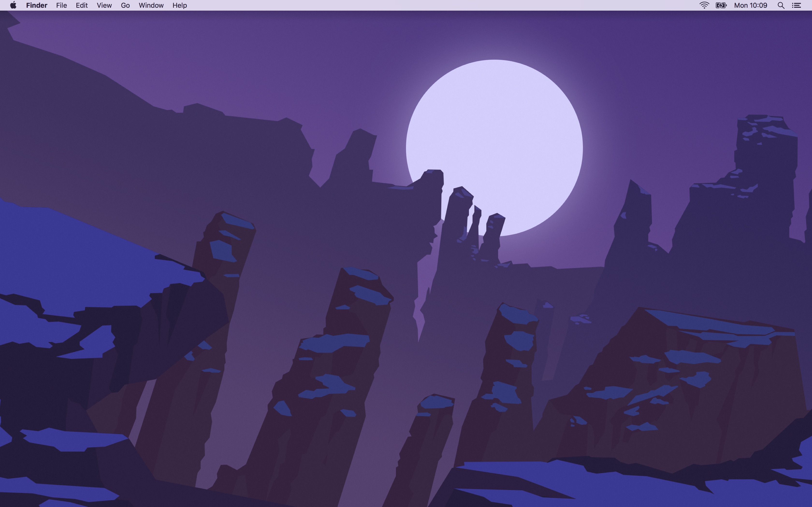Open the Go menu
Screen dimensions: 812x507
pos(125,5)
